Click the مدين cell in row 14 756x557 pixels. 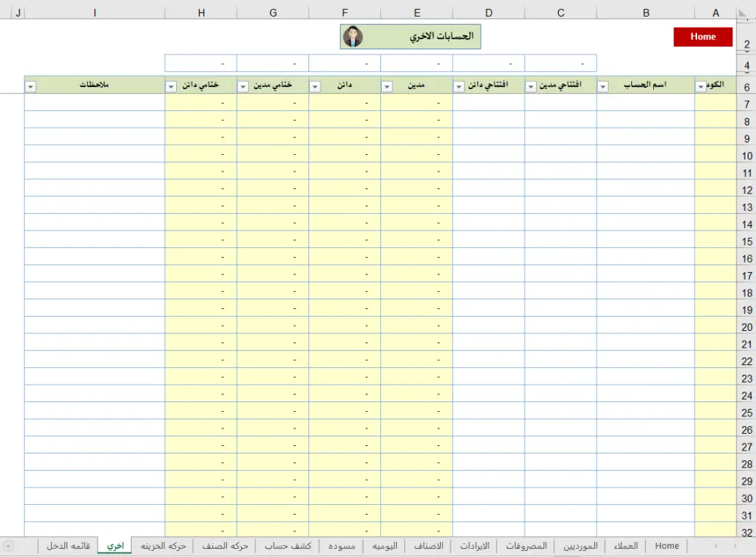click(x=417, y=223)
